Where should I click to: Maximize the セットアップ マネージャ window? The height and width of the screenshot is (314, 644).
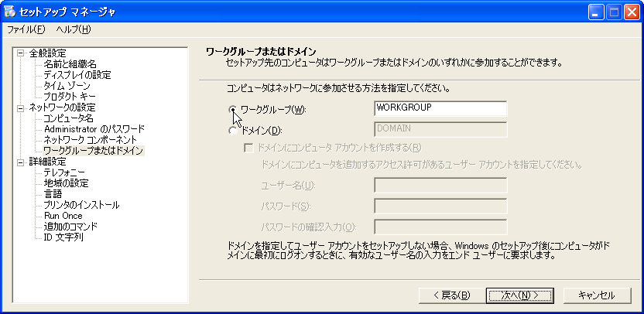(x=614, y=12)
